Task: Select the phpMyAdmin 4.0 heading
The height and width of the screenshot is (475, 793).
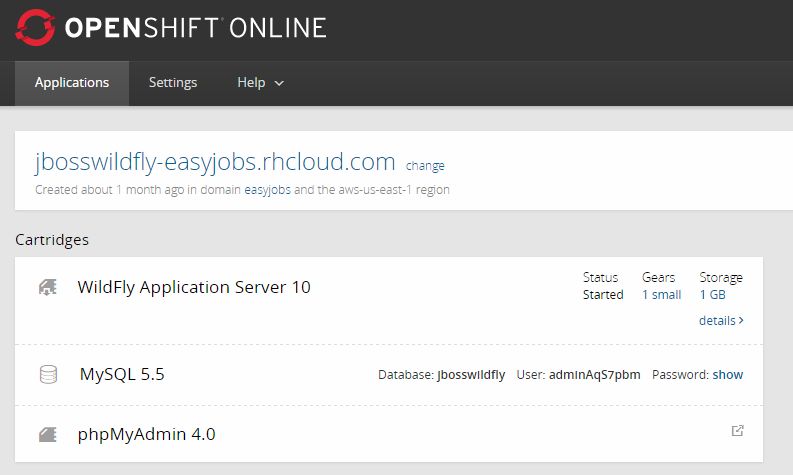Action: (x=146, y=435)
